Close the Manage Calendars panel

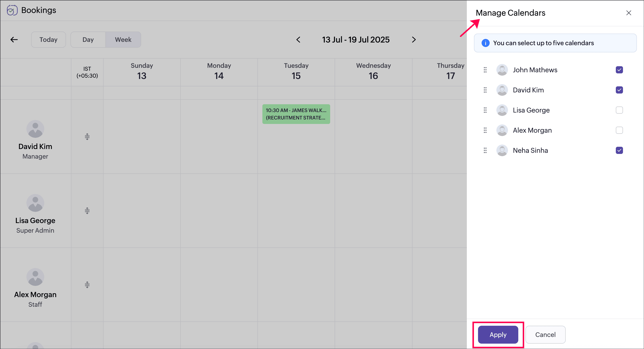point(629,13)
